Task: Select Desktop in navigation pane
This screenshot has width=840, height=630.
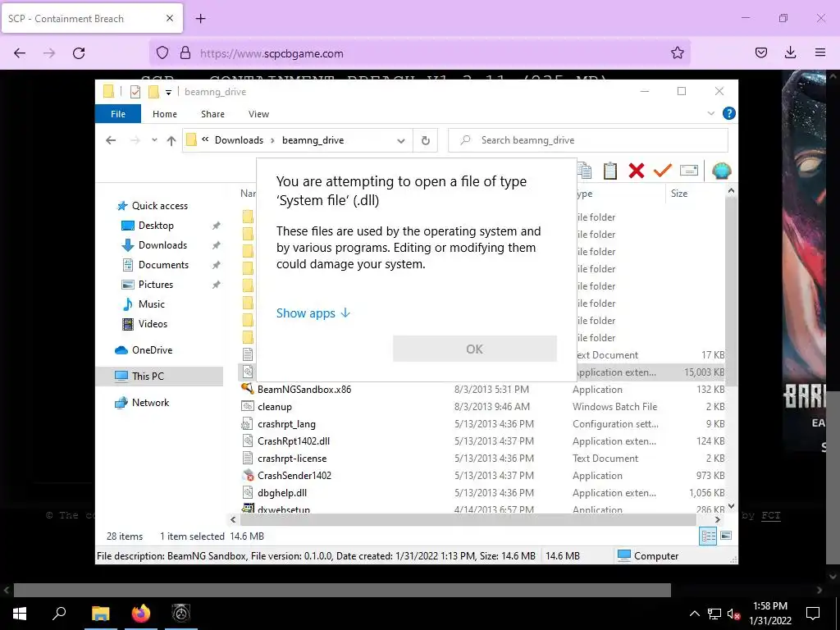Action: pyautogui.click(x=156, y=226)
